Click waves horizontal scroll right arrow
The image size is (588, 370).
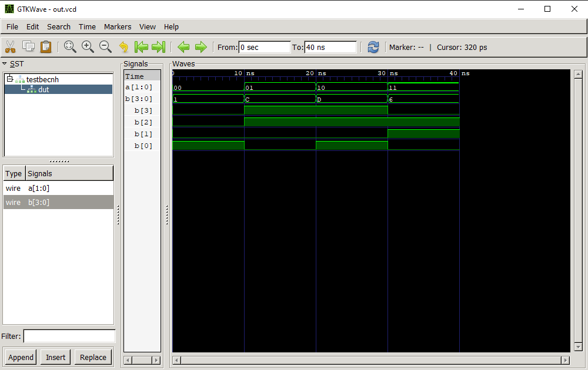coord(566,360)
